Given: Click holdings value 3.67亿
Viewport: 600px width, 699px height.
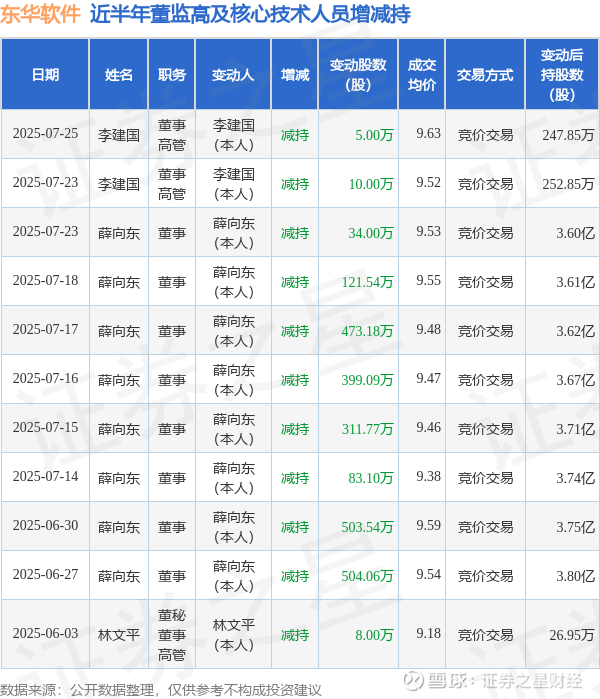Looking at the screenshot, I should (x=575, y=380).
